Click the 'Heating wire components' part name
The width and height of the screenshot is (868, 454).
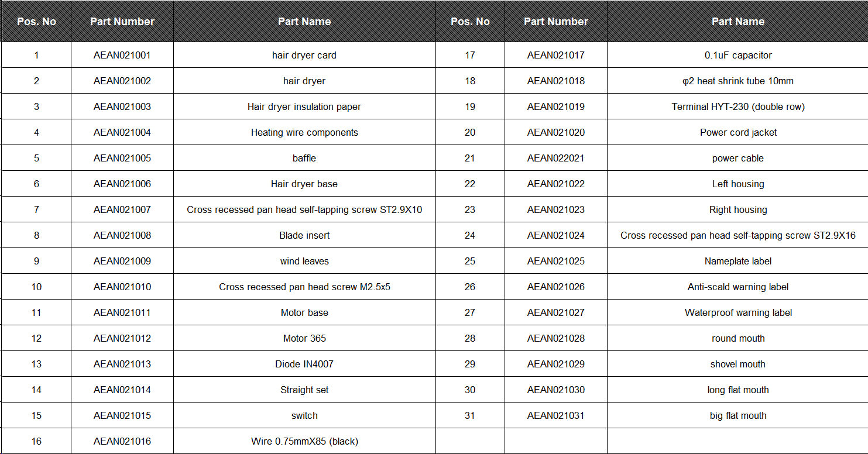tap(304, 132)
